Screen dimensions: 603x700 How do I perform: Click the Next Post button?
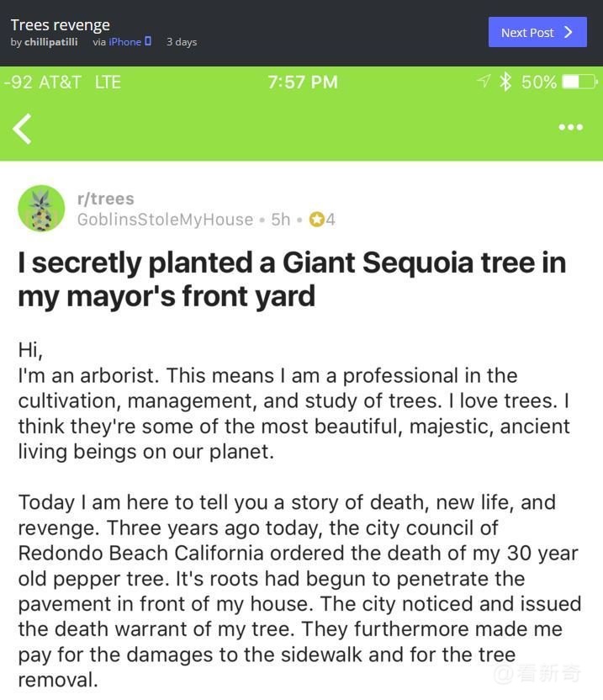pyautogui.click(x=537, y=32)
